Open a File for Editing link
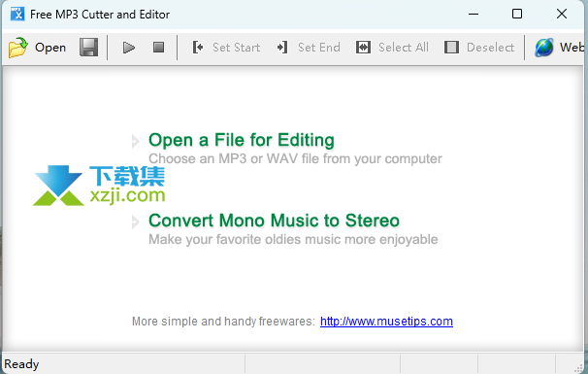588x374 pixels. point(242,140)
